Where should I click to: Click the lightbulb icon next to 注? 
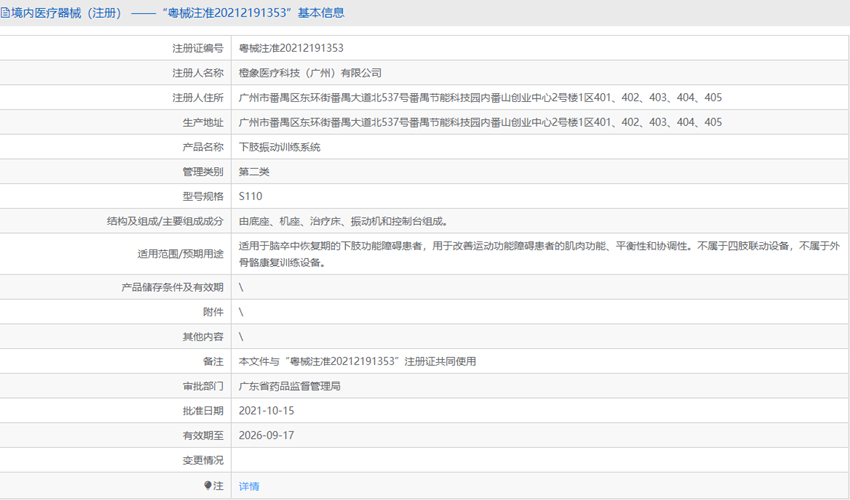pyautogui.click(x=208, y=485)
